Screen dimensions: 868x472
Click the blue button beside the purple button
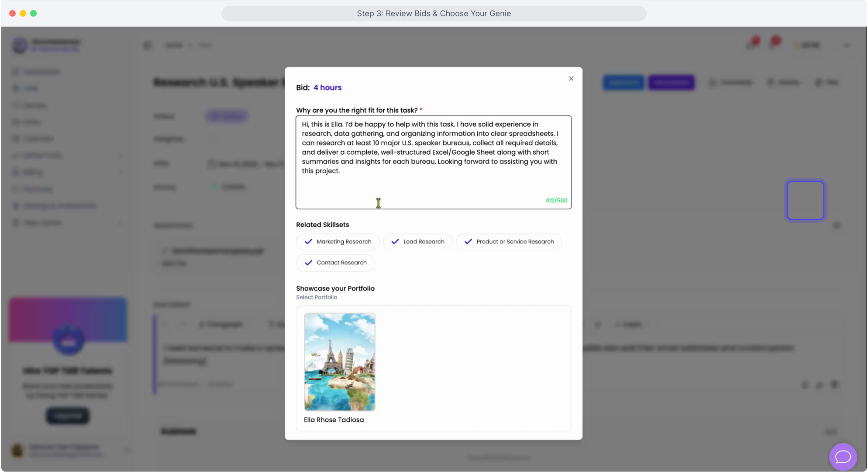tap(623, 83)
